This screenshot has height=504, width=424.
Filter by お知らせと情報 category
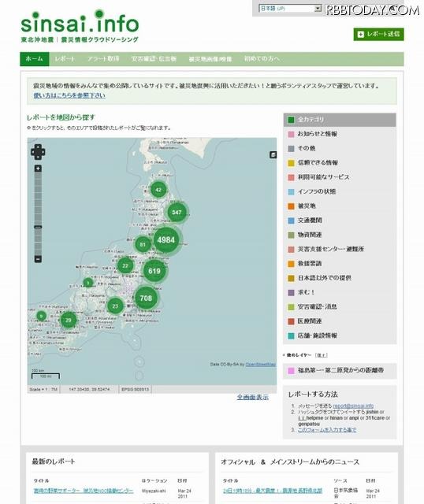[x=340, y=134]
